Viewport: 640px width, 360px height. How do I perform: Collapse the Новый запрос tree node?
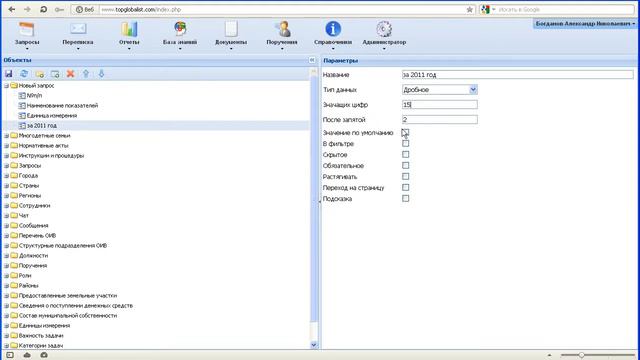coord(6,86)
